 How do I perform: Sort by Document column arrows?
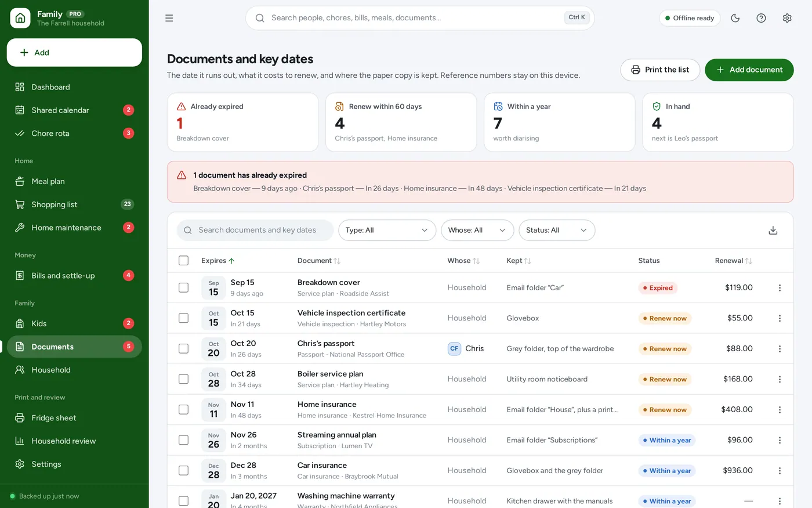(337, 261)
